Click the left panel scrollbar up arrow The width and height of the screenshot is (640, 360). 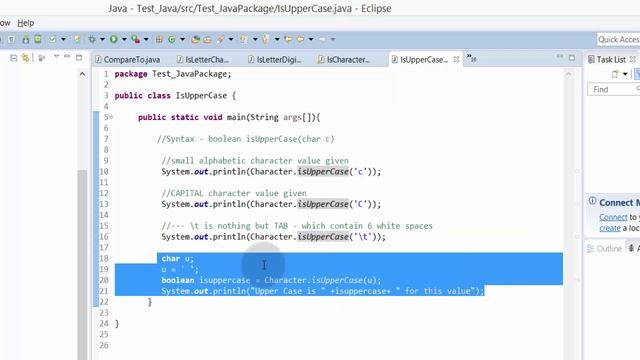[82, 74]
